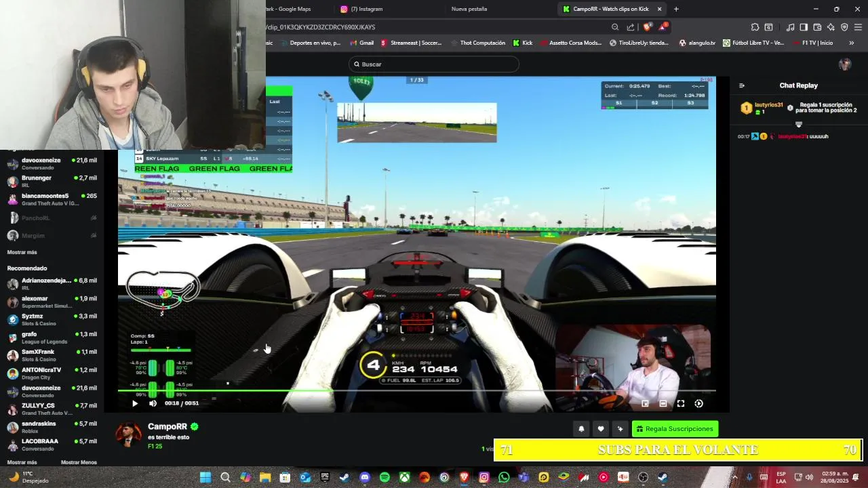Follow CampoRR with the heart icon
868x488 pixels.
click(x=600, y=429)
